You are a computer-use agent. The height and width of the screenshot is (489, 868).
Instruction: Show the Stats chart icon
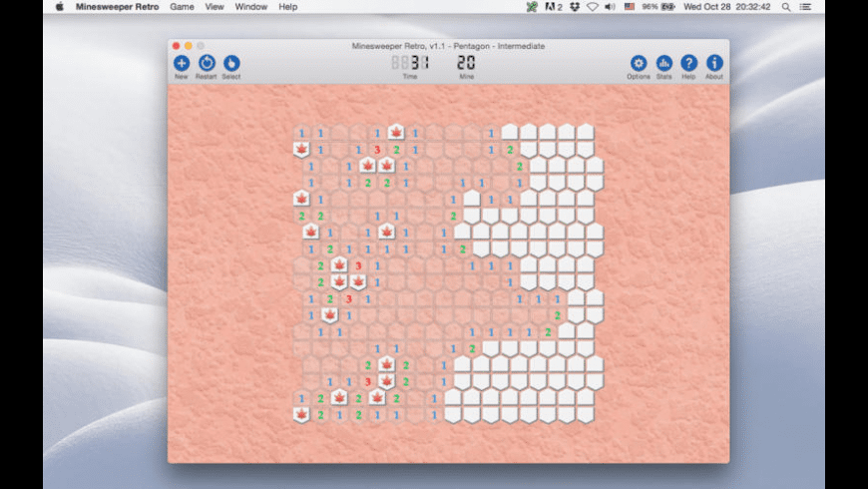663,63
